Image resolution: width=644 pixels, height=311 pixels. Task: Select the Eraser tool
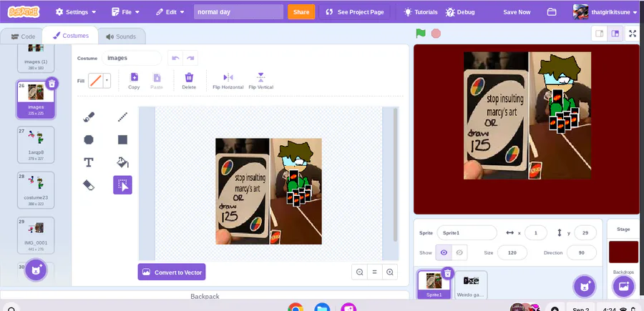(x=88, y=185)
